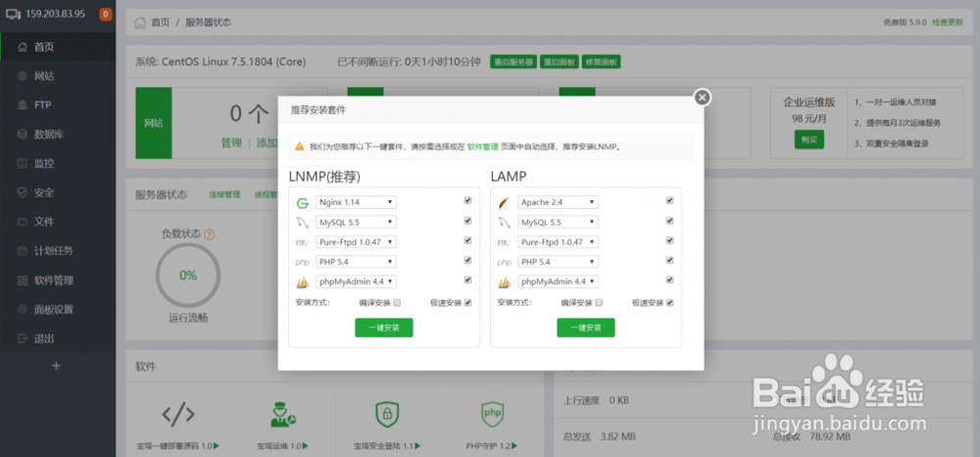The width and height of the screenshot is (980, 457).
Task: Click the 重启面板 button
Action: click(559, 62)
